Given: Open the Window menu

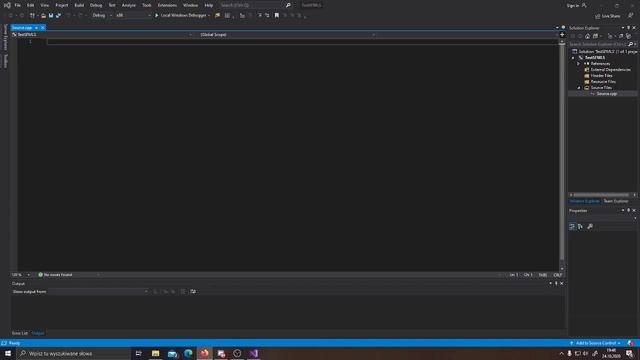Looking at the screenshot, I should pos(190,5).
